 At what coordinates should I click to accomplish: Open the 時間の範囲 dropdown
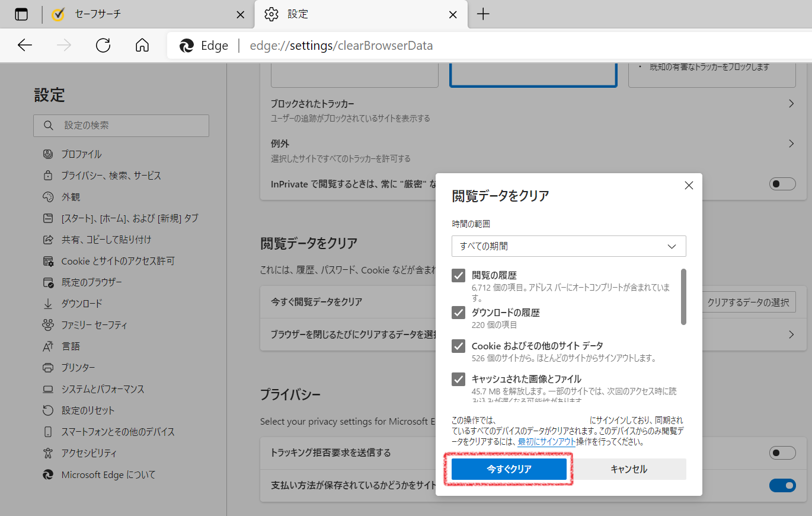[x=568, y=246]
